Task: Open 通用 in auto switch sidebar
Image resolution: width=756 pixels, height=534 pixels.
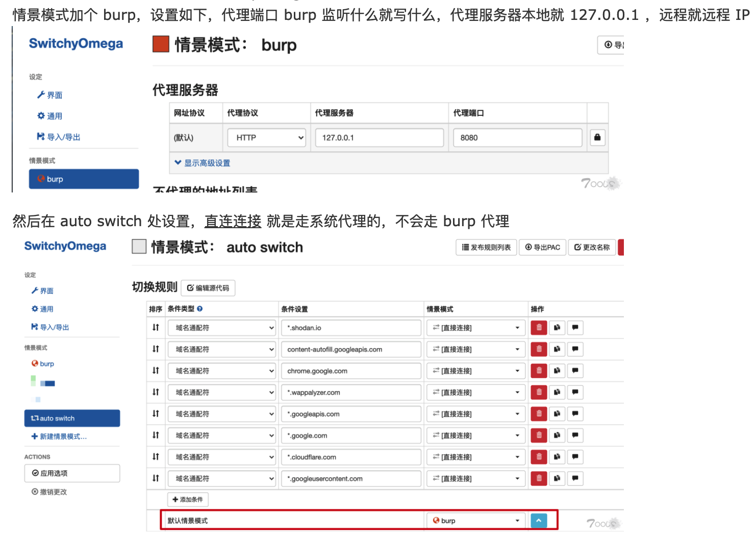Action: pos(42,309)
